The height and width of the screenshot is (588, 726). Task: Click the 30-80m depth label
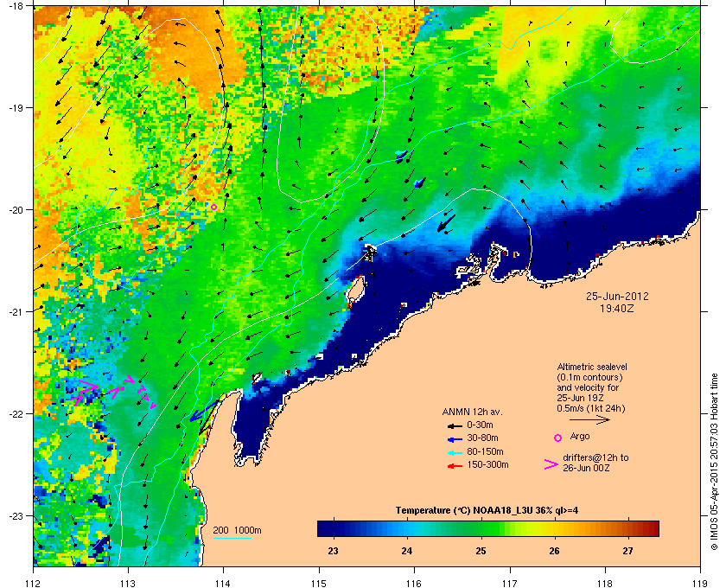click(x=482, y=438)
